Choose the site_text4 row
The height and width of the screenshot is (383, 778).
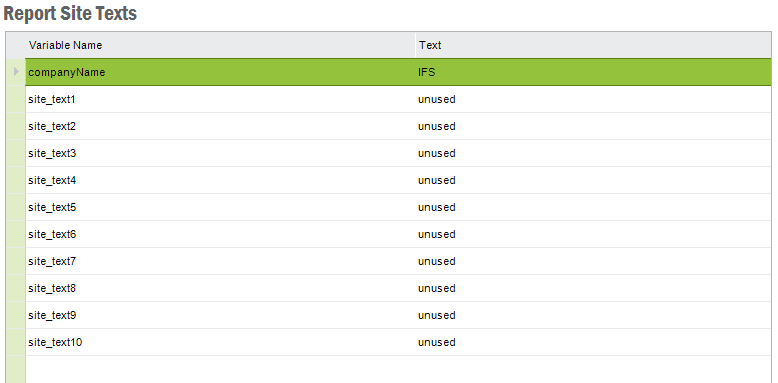click(x=398, y=180)
